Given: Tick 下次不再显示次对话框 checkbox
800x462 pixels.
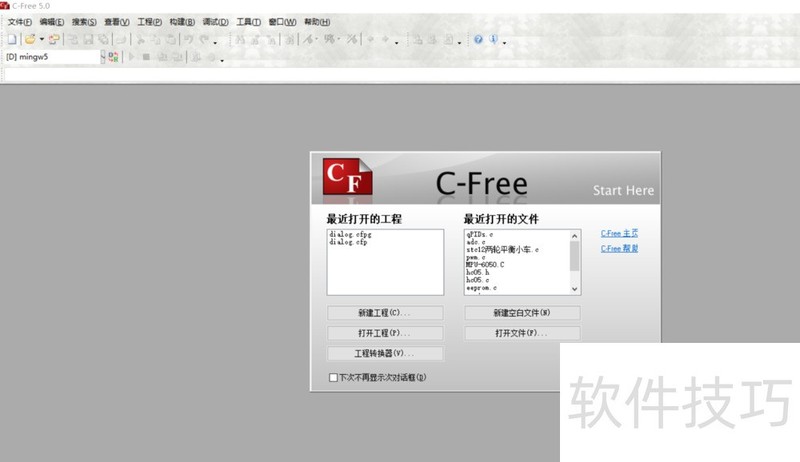Looking at the screenshot, I should [333, 377].
